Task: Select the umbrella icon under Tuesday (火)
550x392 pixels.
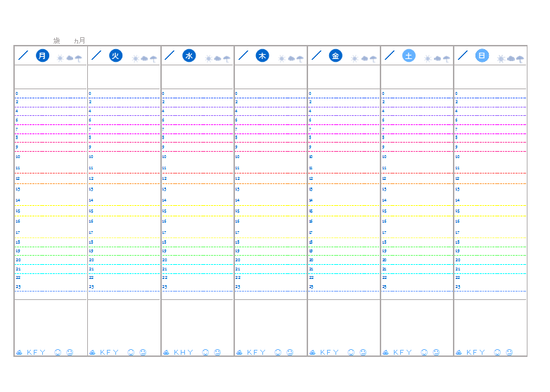Action: [153, 59]
